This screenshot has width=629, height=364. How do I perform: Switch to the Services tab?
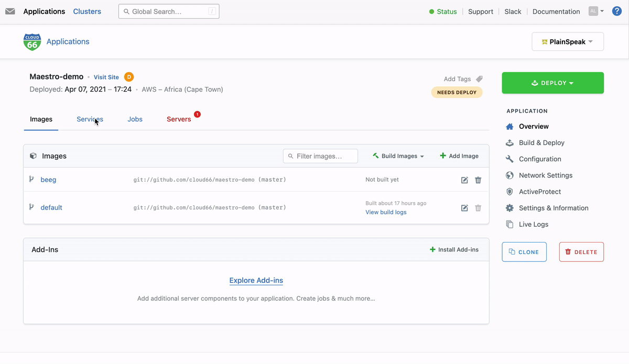90,119
